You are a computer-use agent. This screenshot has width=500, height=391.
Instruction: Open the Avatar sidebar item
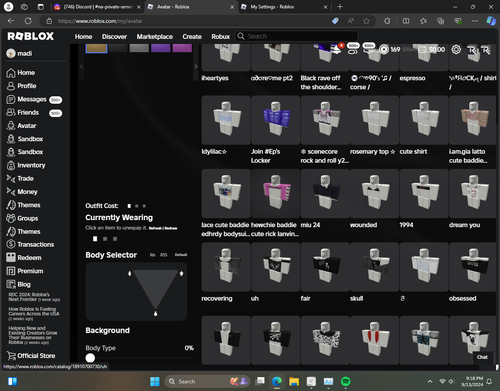tap(21, 126)
